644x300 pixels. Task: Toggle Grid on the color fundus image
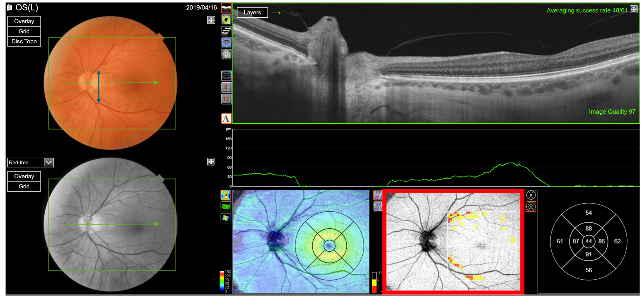(24, 31)
